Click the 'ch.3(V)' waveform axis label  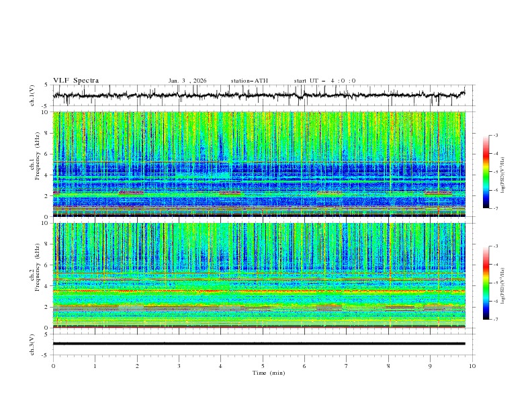pos(32,345)
